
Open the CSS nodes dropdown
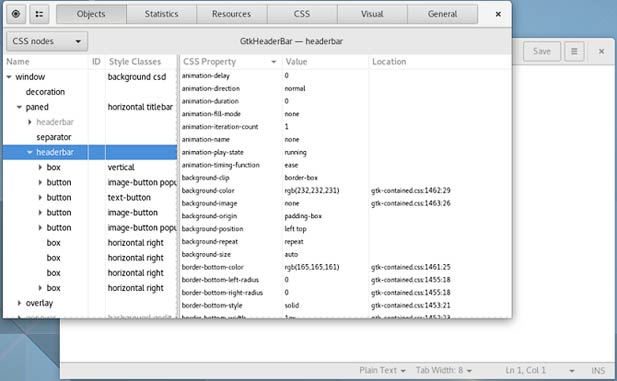pos(47,41)
